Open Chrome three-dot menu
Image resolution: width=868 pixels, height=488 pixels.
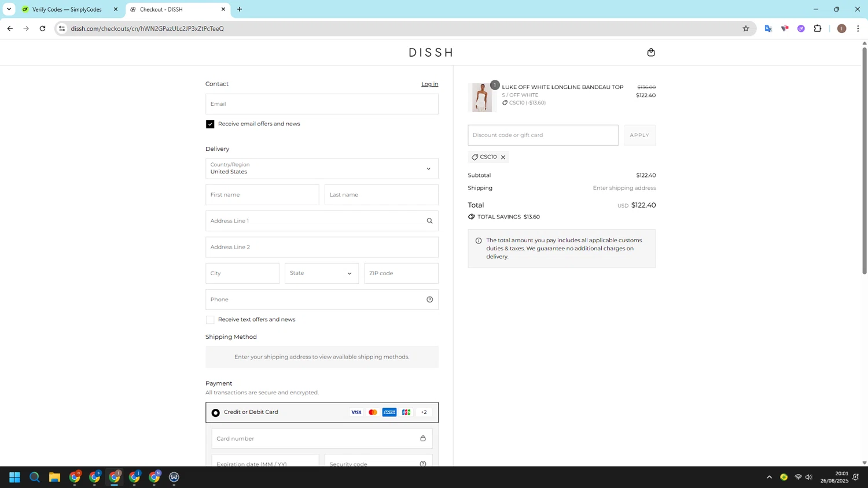coord(858,28)
